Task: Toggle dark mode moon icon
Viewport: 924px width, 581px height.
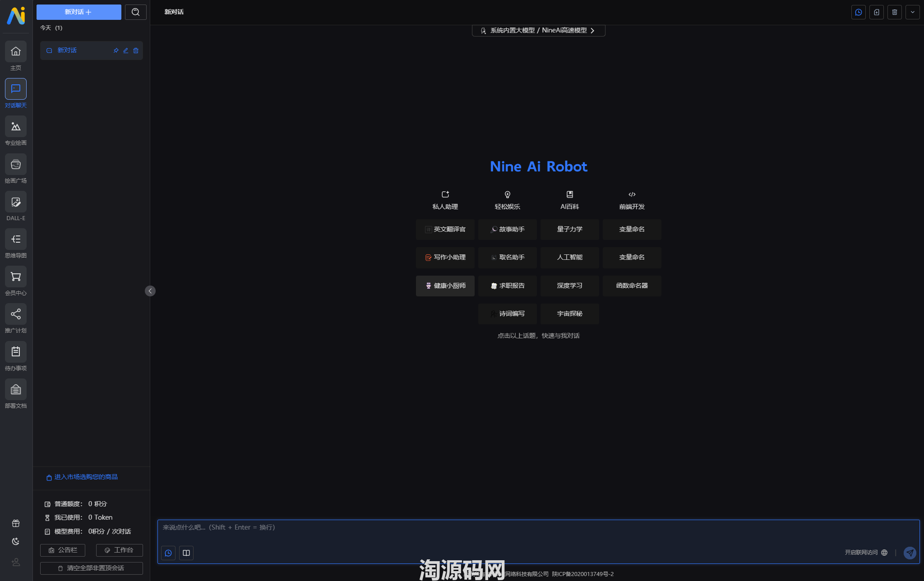Action: pos(16,541)
